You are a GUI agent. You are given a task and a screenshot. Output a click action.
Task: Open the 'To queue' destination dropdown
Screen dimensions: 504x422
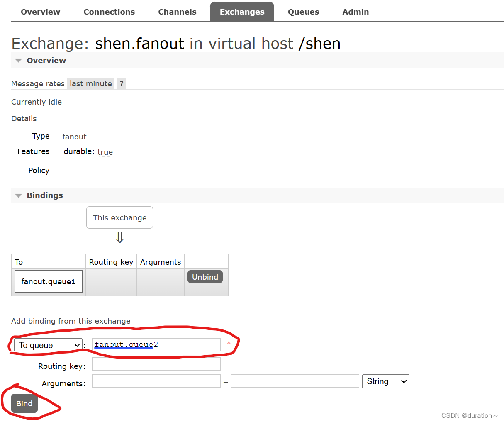pyautogui.click(x=48, y=345)
